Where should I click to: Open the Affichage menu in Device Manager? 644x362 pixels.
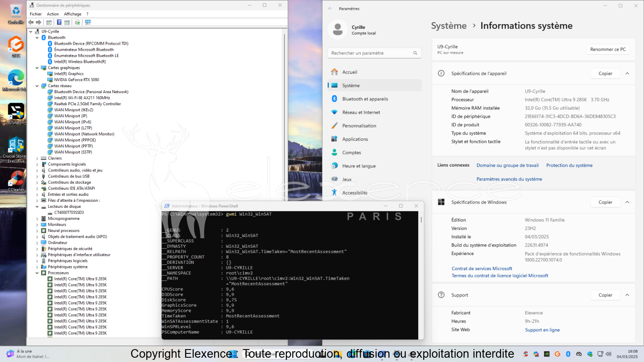73,14
